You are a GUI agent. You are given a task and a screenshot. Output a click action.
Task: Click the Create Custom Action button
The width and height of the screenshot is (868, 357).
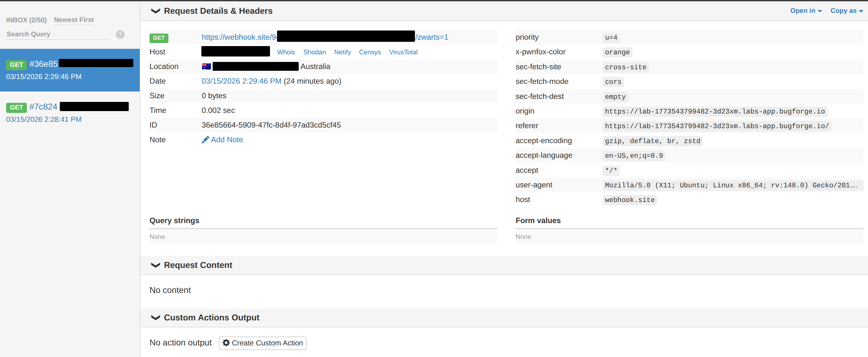point(262,343)
